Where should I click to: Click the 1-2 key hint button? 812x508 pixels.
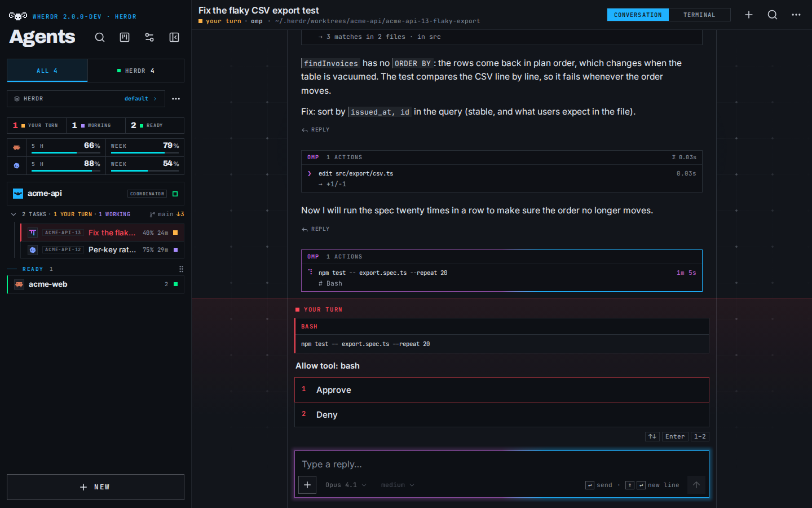[700, 436]
